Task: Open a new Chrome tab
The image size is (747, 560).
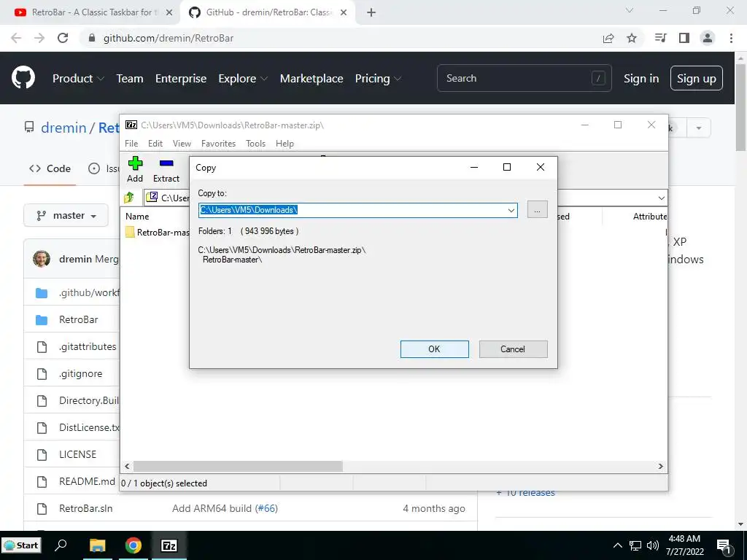Action: pyautogui.click(x=371, y=12)
